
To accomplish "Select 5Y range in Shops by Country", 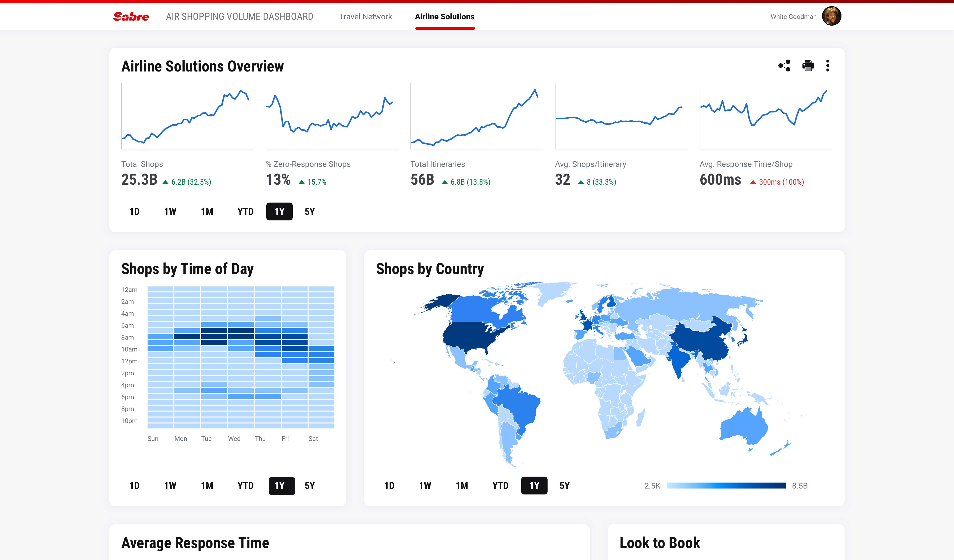I will coord(564,486).
